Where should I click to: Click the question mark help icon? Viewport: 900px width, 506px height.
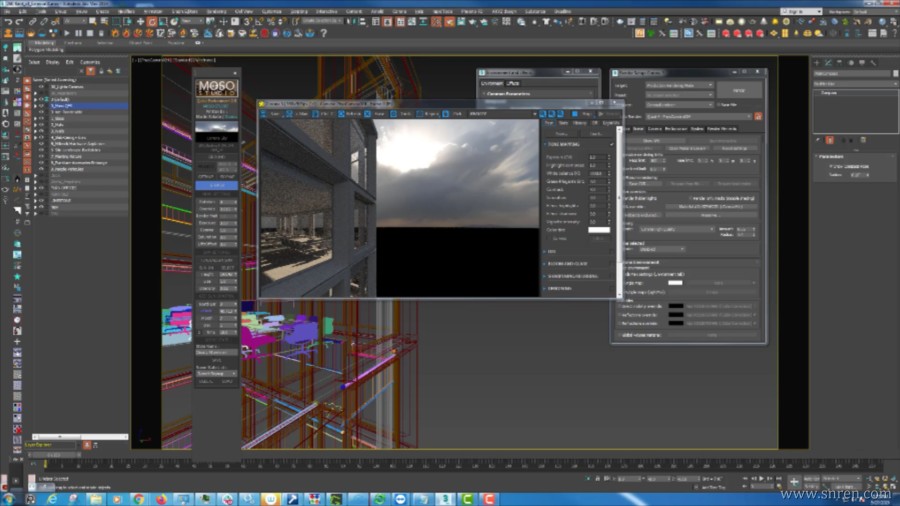click(324, 34)
